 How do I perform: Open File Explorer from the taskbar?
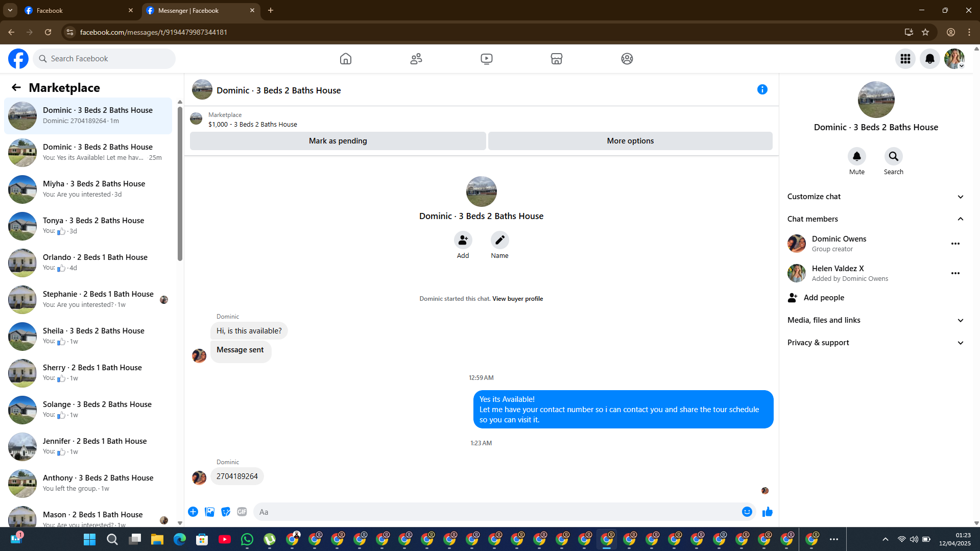tap(157, 539)
